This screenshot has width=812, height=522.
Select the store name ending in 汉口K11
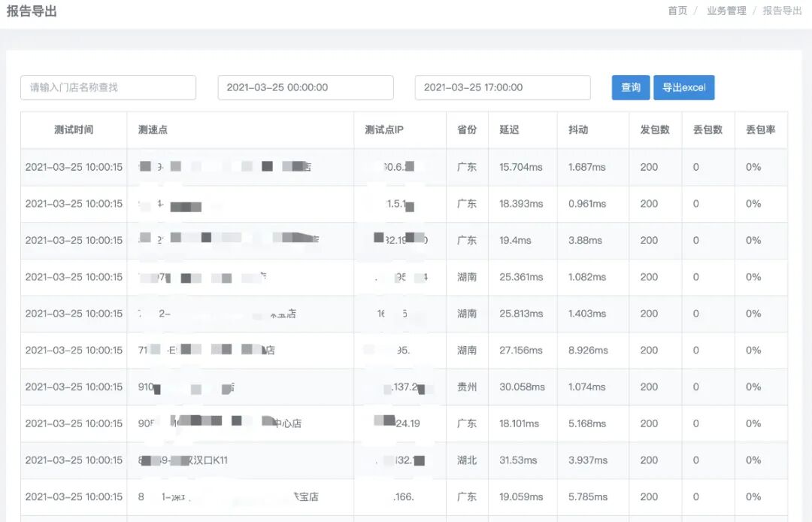click(x=183, y=460)
